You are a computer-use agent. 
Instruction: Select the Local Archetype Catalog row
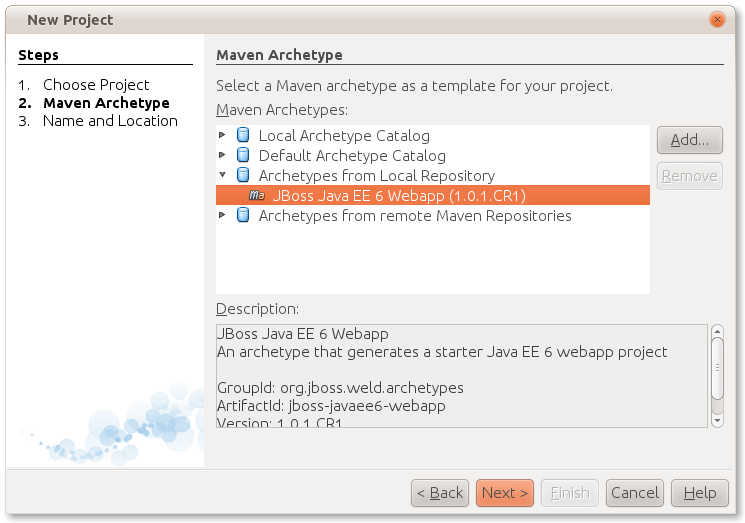pyautogui.click(x=433, y=135)
